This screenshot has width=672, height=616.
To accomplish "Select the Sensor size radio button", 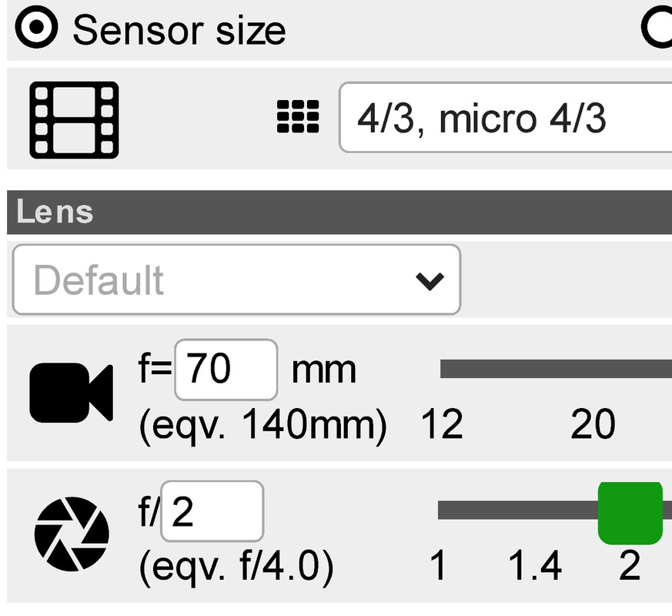I will pyautogui.click(x=36, y=27).
